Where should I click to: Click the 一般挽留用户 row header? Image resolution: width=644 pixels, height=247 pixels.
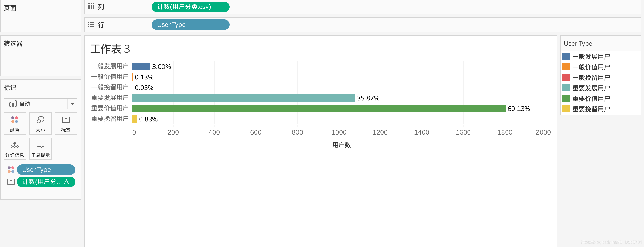click(110, 87)
